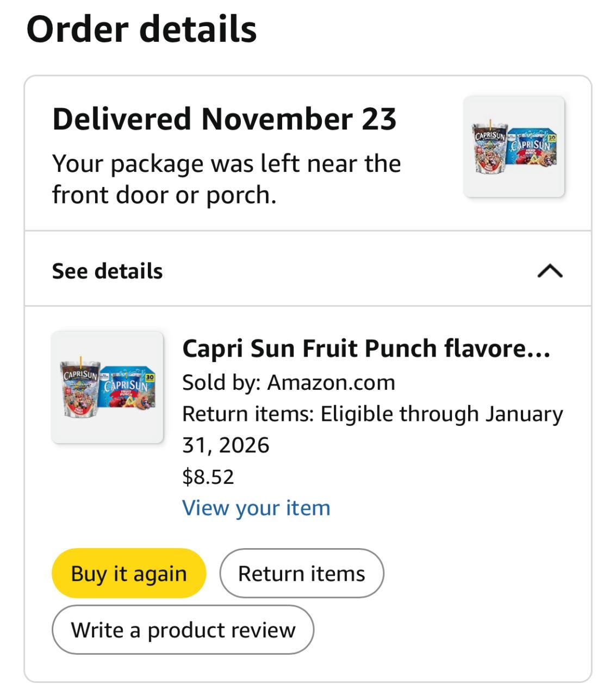Click the Capri Sun pouch in top thumbnail

click(489, 148)
